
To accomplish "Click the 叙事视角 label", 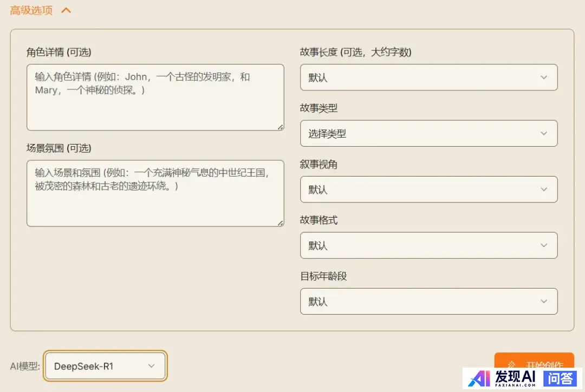I will [318, 164].
